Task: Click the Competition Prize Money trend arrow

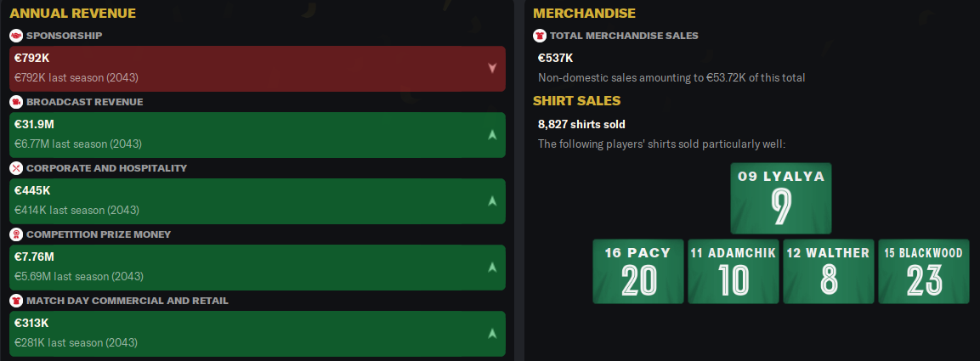Action: point(491,267)
